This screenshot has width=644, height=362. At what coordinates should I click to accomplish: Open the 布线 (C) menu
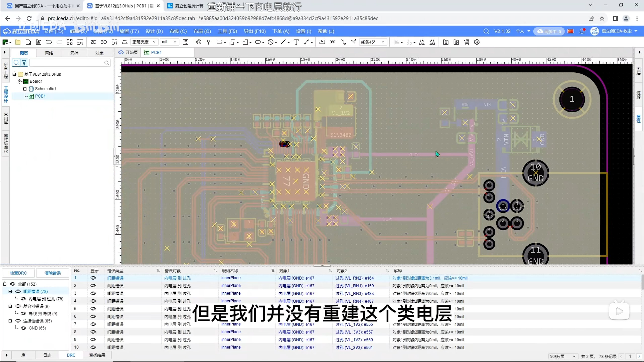(x=178, y=31)
